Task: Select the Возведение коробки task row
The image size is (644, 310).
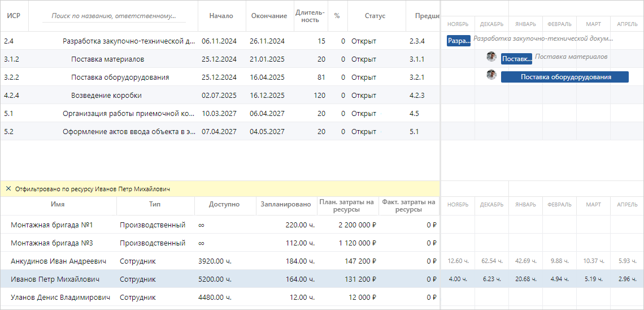Action: click(106, 96)
